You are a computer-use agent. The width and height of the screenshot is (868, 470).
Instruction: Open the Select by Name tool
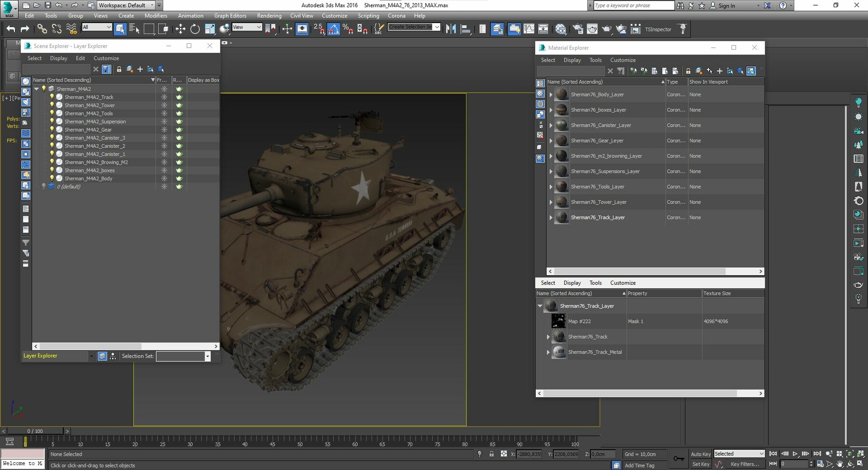click(x=134, y=29)
